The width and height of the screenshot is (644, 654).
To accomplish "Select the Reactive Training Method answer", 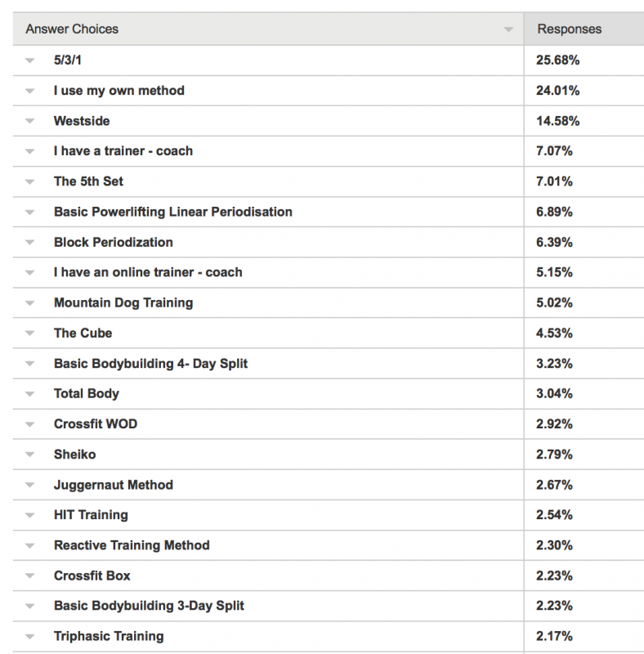I will pos(132,545).
